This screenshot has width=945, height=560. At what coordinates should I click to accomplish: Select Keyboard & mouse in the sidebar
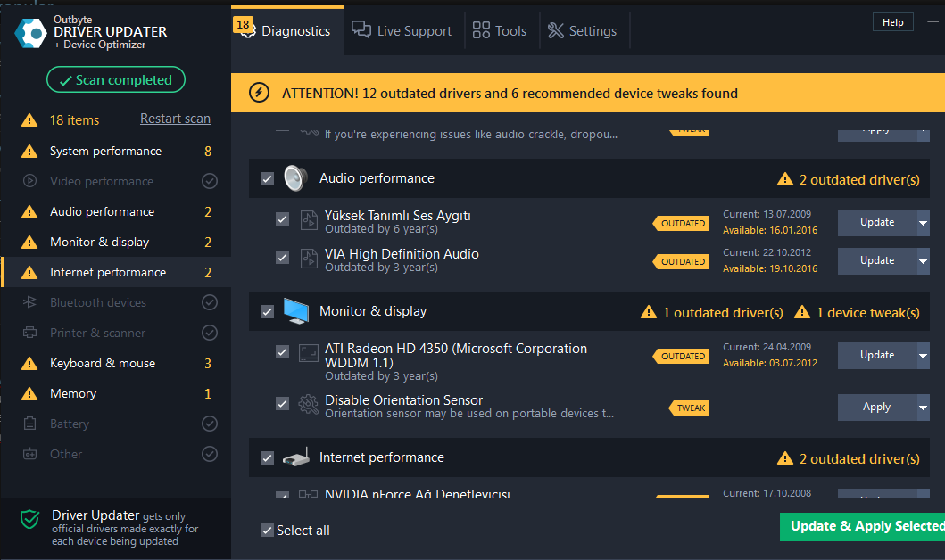116,363
